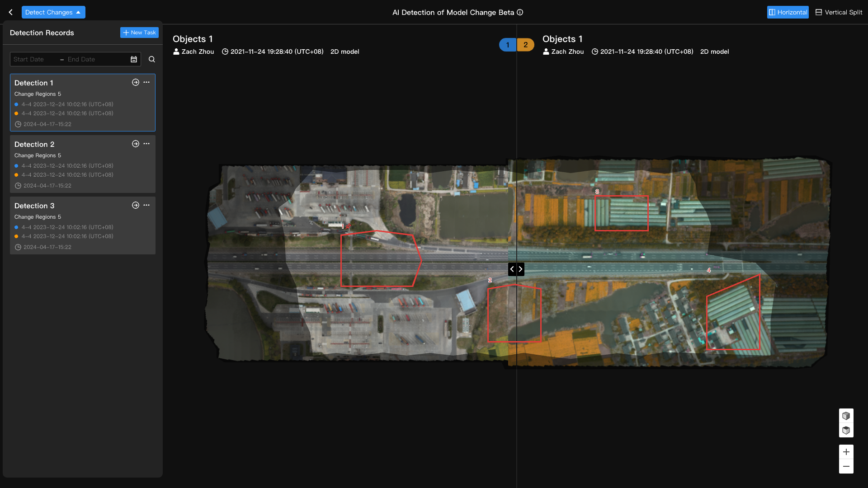Click Detection 1 timestamp 2024-04-17-15:22
Image resolution: width=868 pixels, height=488 pixels.
(x=47, y=124)
